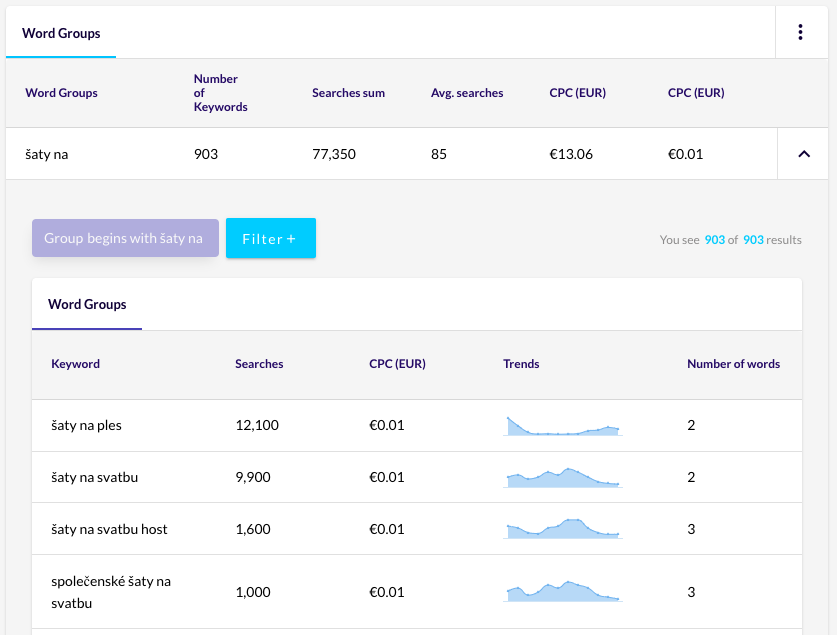Switch to the top Word Groups tab
The width and height of the screenshot is (837, 635).
[61, 33]
